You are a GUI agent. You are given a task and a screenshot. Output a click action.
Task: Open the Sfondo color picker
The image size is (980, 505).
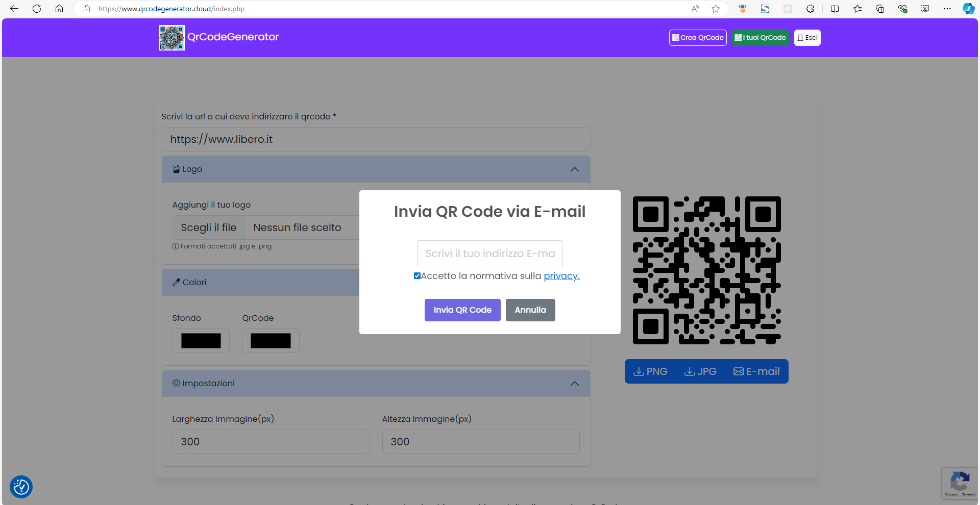point(201,341)
